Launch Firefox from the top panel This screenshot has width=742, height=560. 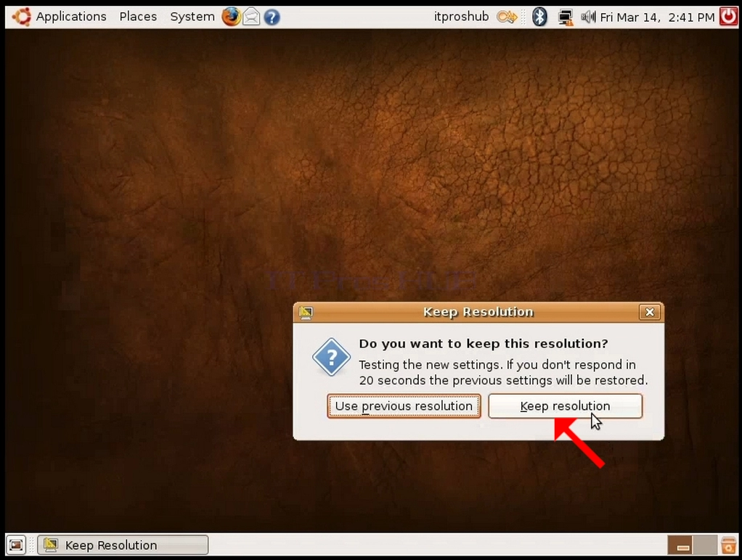tap(231, 17)
